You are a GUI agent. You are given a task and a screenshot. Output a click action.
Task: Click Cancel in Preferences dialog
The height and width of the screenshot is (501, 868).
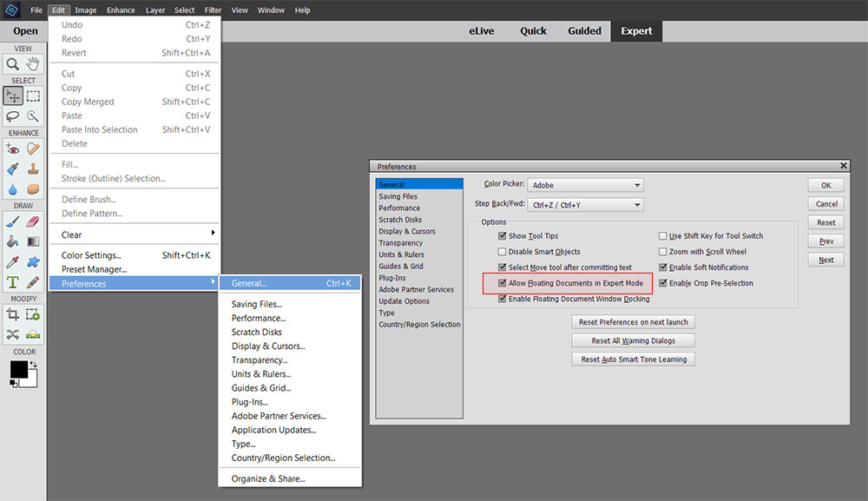(826, 204)
